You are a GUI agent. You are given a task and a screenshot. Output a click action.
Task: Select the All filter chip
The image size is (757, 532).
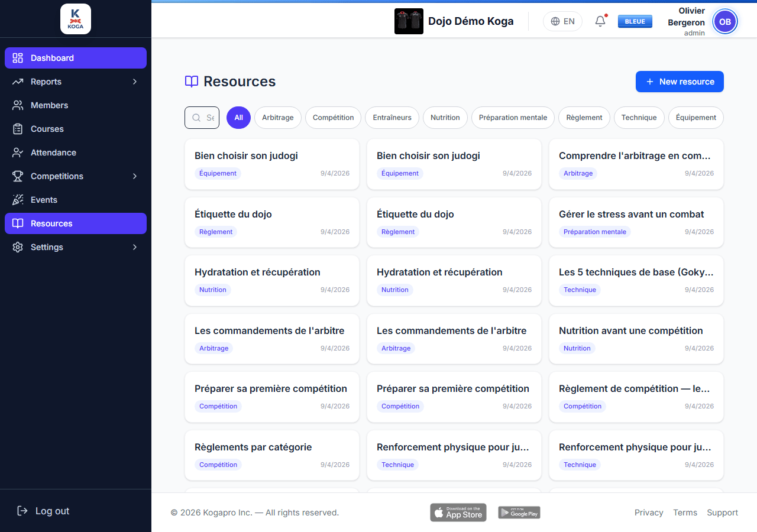pos(238,118)
